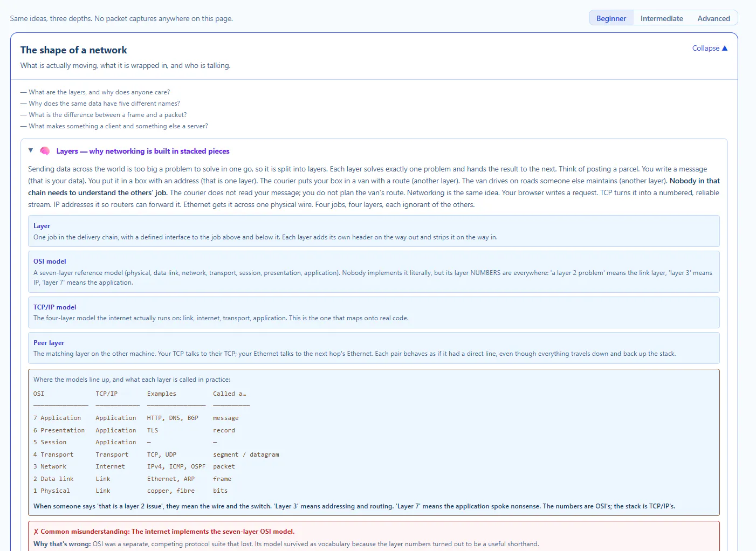Viewport: 756px width, 551px height.
Task: Click 'copper, fibre' examples cell
Action: [x=171, y=491]
